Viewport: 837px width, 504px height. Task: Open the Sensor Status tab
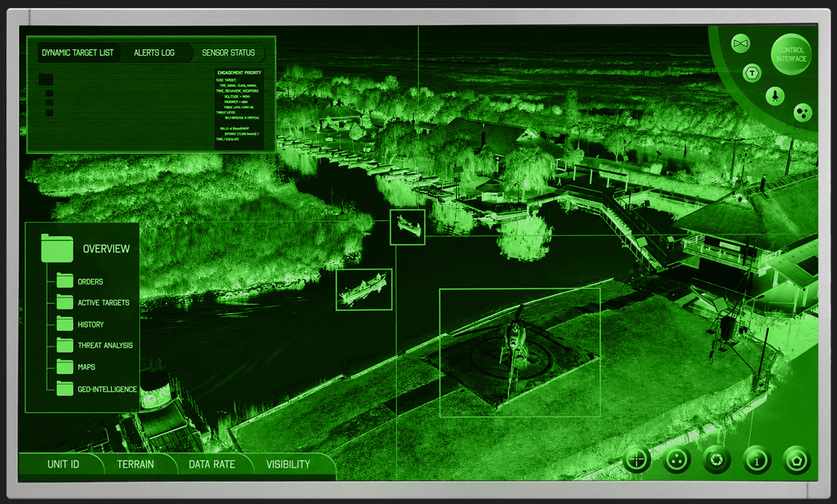[x=229, y=53]
